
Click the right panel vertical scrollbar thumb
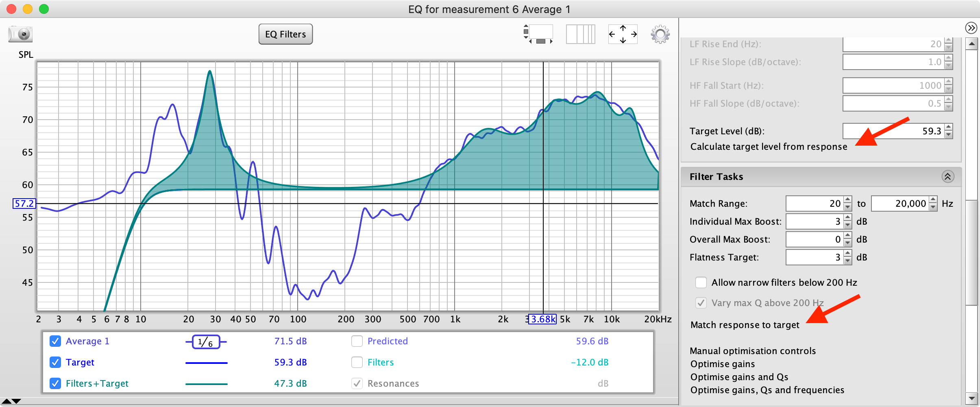[x=971, y=252]
